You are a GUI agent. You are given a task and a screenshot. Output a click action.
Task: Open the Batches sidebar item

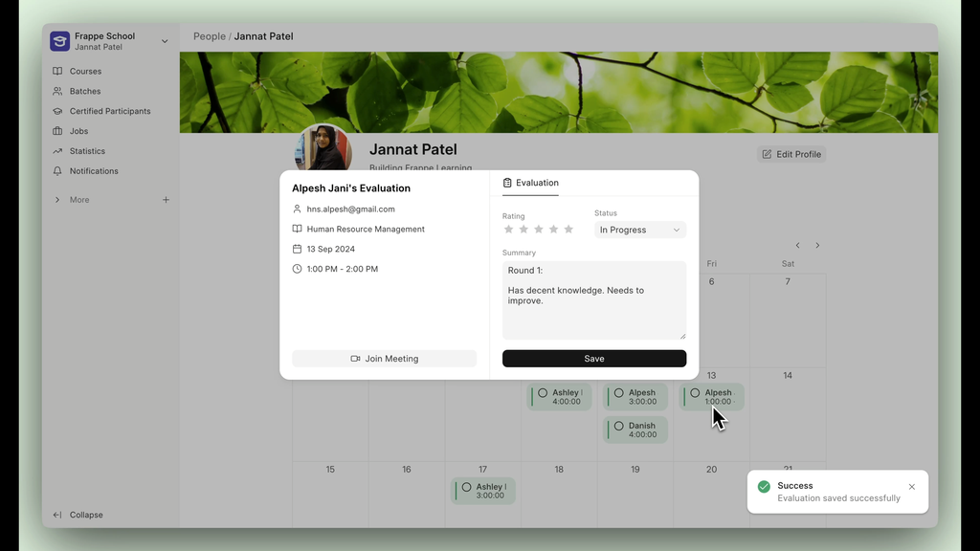click(x=84, y=92)
